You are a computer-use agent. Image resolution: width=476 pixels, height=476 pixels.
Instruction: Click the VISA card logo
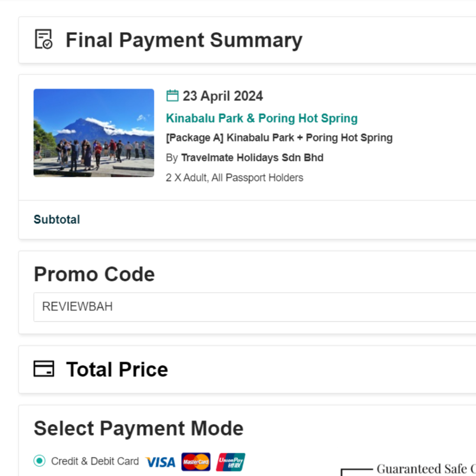pos(160,462)
